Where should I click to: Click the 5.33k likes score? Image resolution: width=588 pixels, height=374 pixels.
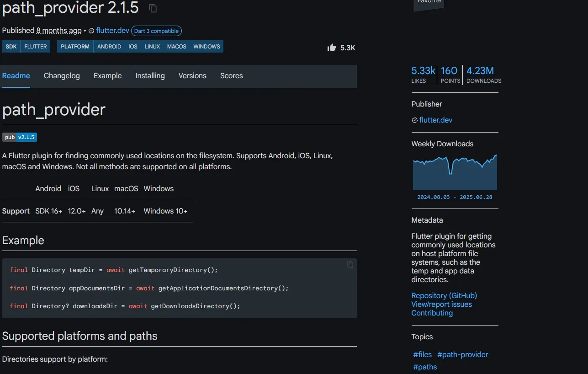[423, 75]
